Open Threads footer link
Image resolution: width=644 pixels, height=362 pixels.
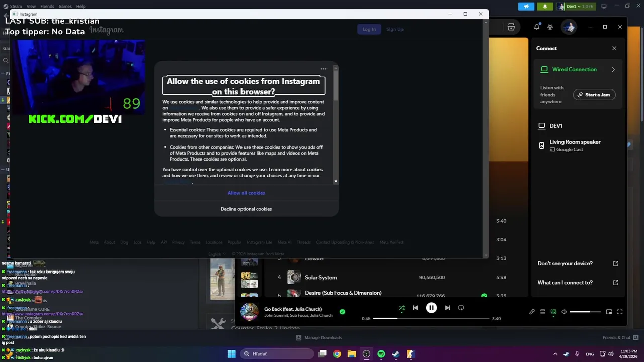click(x=303, y=242)
